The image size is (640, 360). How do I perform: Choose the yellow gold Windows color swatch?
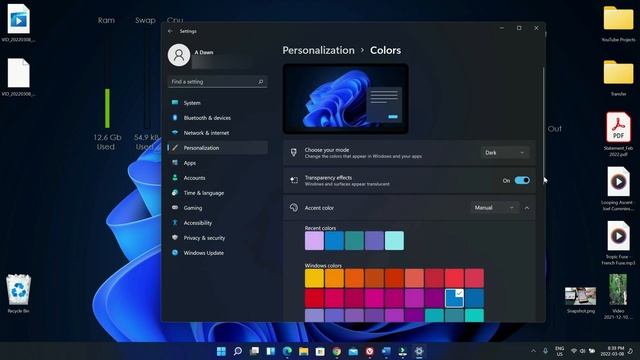click(314, 278)
